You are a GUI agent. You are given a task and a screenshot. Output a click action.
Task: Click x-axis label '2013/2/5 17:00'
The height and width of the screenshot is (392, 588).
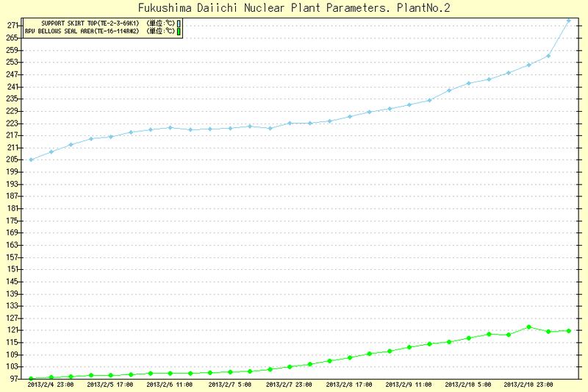110,385
